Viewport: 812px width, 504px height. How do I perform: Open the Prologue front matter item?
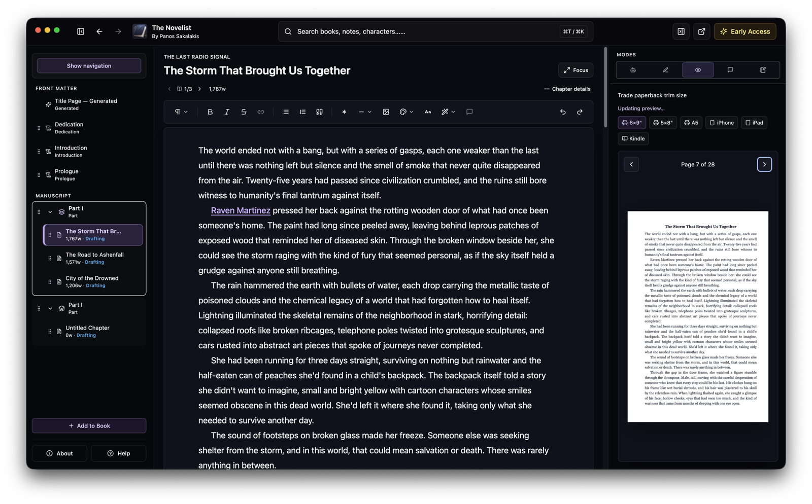pos(89,175)
